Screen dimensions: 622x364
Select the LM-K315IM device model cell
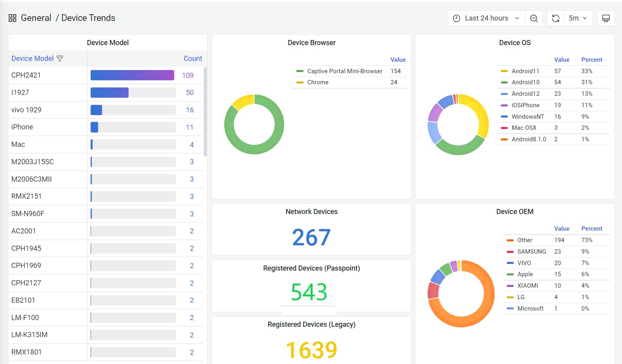tap(47, 335)
